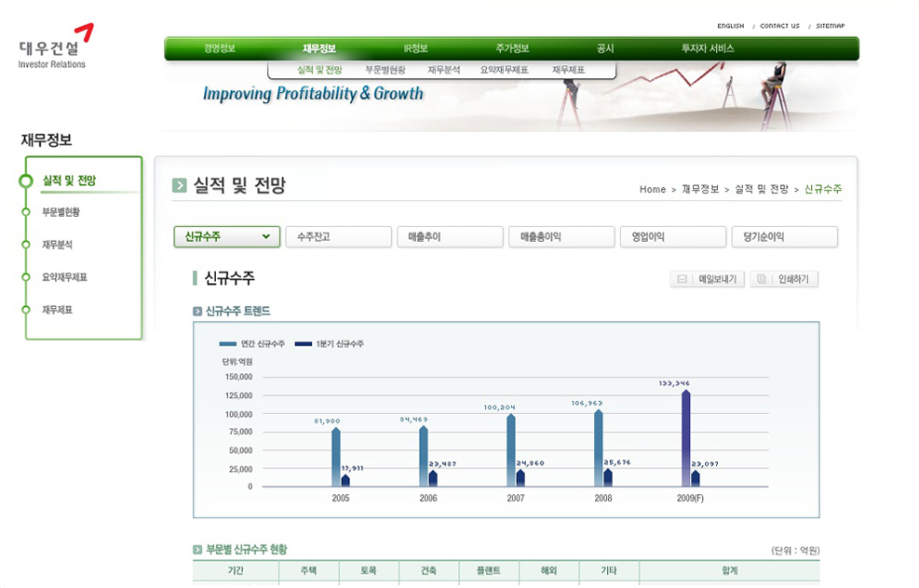Click the arrow icon beside 실적 및 전망 heading
Image resolution: width=919 pixels, height=588 pixels.
coord(180,186)
